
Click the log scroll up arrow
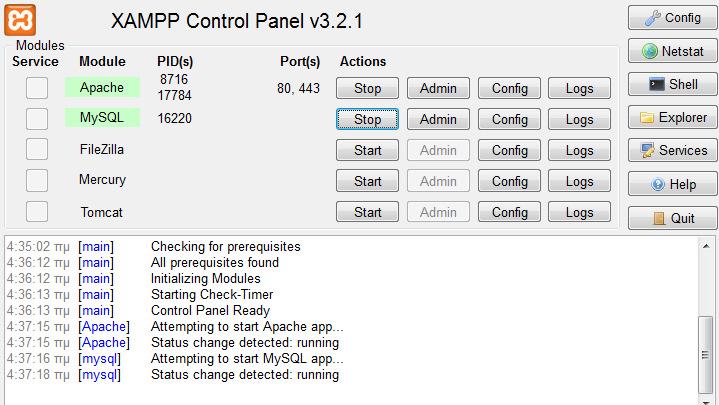tap(705, 246)
